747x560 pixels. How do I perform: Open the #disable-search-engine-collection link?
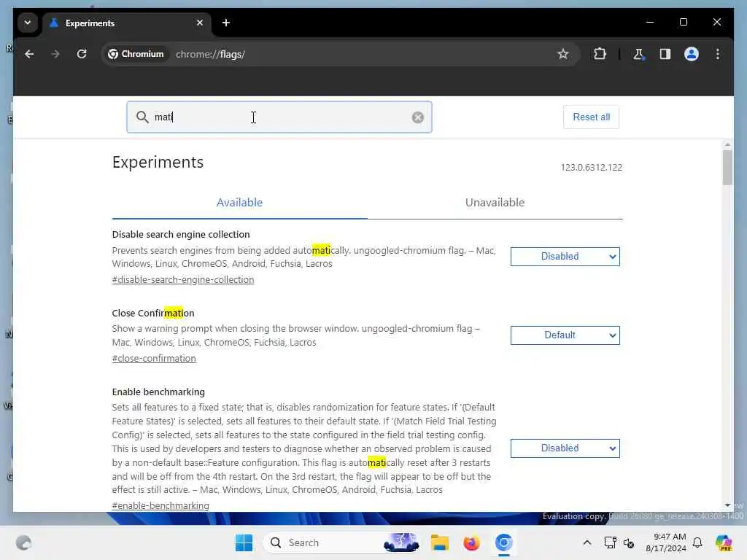click(183, 279)
